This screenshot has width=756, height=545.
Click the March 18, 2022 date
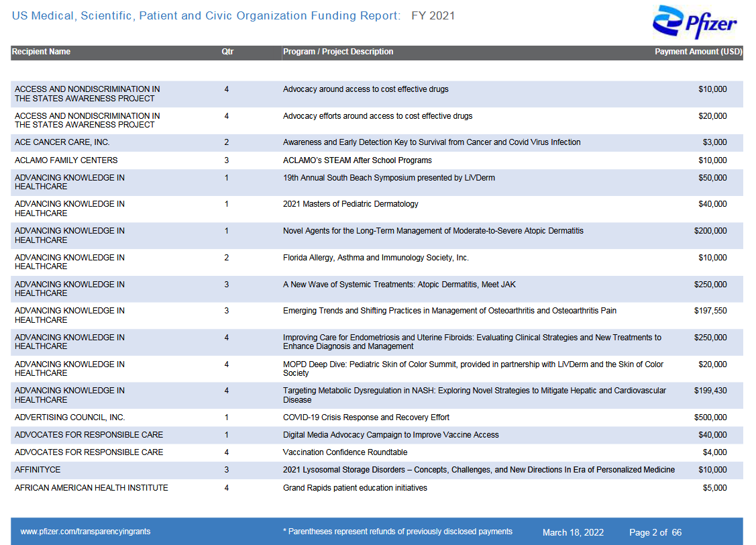(573, 532)
